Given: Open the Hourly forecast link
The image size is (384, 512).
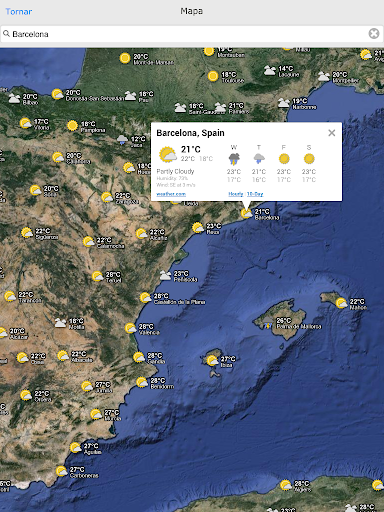Looking at the screenshot, I should pos(236,194).
